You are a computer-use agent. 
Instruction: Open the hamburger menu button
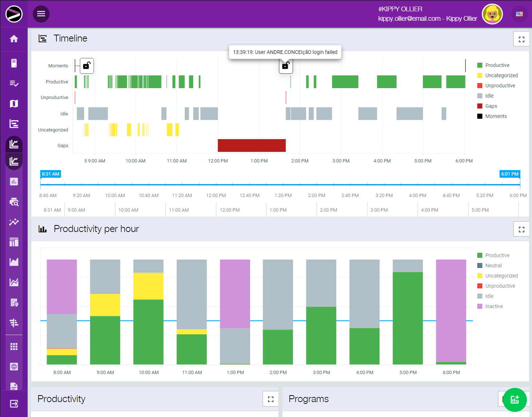pyautogui.click(x=41, y=14)
